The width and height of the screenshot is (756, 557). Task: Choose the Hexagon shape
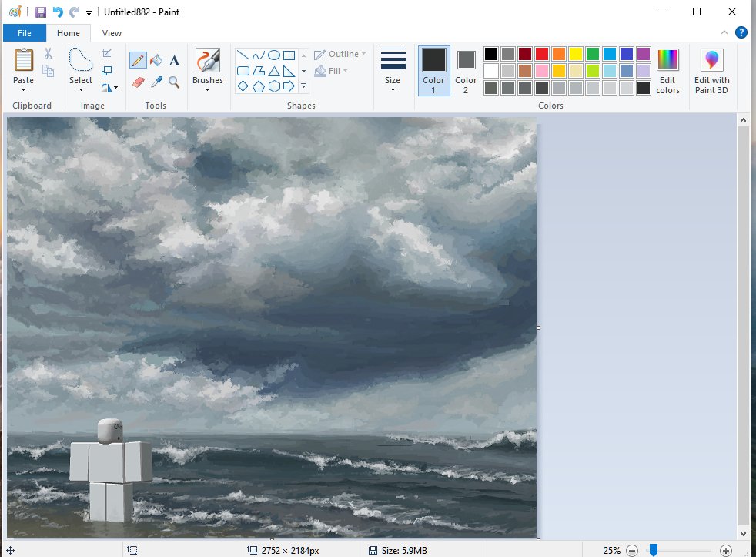click(274, 86)
